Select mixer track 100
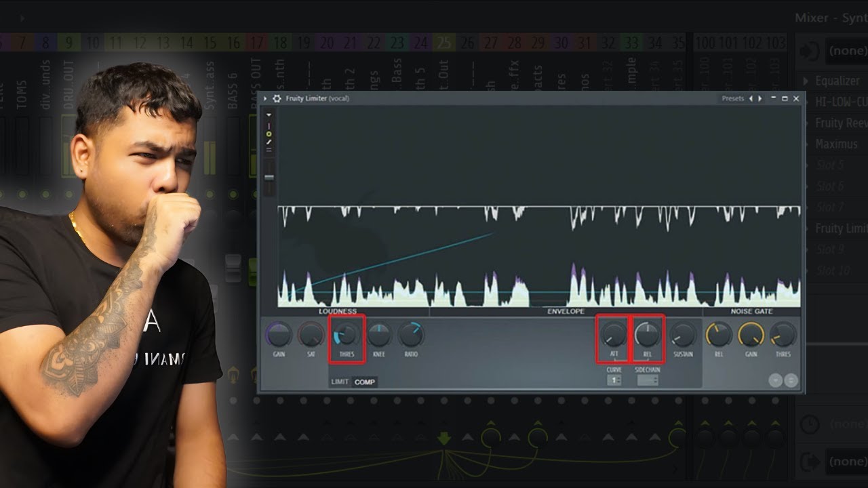The height and width of the screenshot is (488, 868). 705,43
